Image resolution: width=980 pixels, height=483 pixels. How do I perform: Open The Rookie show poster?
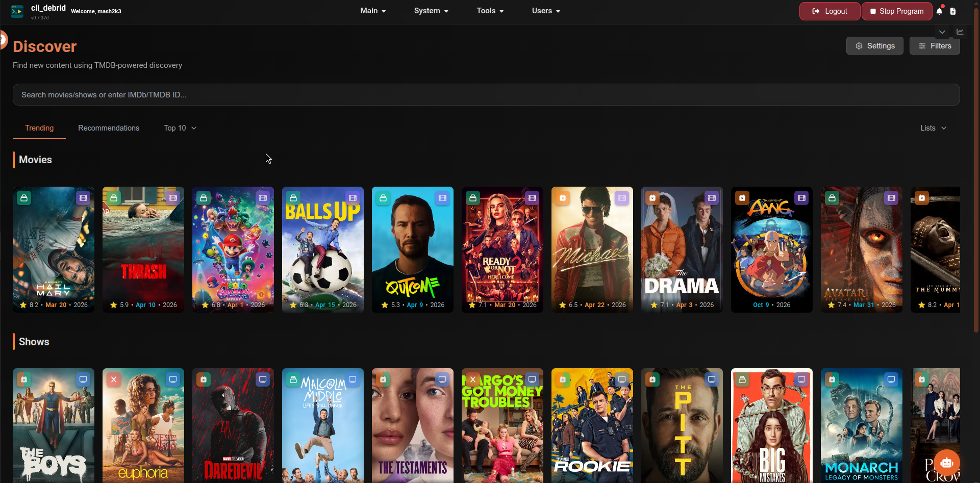point(592,426)
